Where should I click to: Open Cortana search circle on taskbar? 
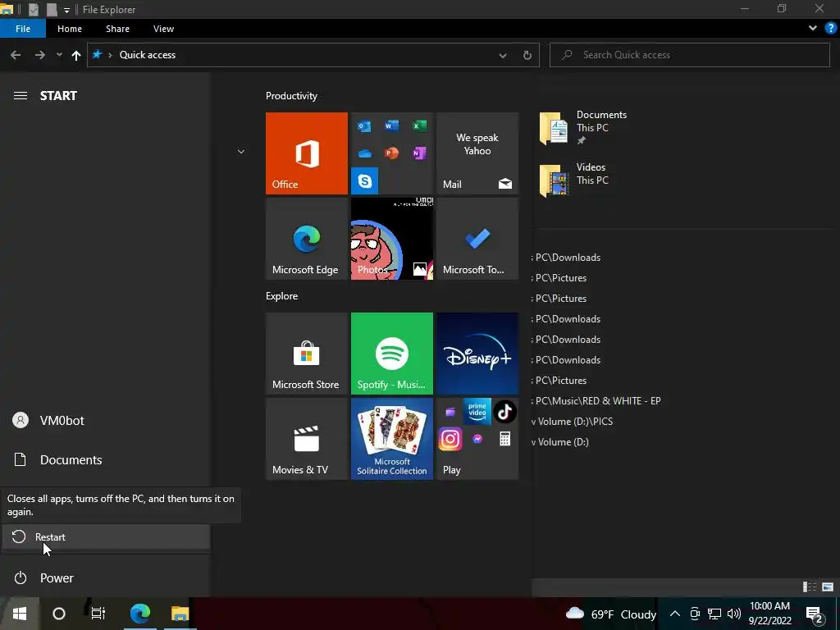tap(59, 614)
